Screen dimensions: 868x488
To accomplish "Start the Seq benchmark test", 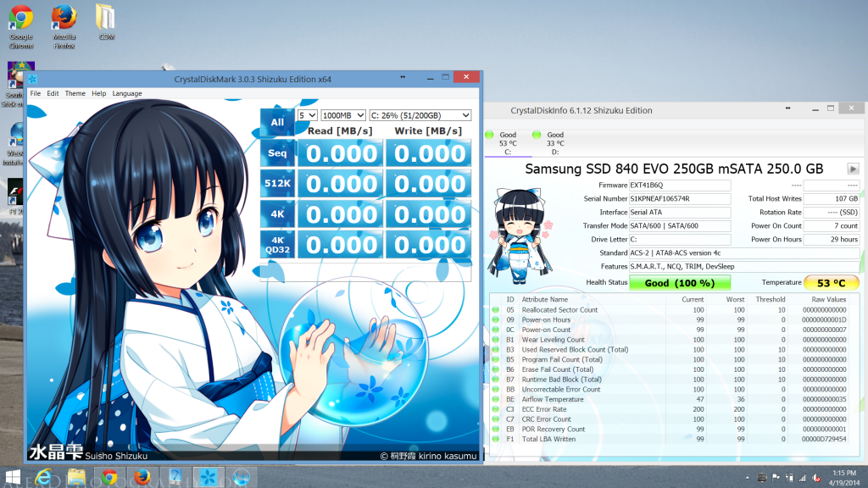I will (277, 152).
